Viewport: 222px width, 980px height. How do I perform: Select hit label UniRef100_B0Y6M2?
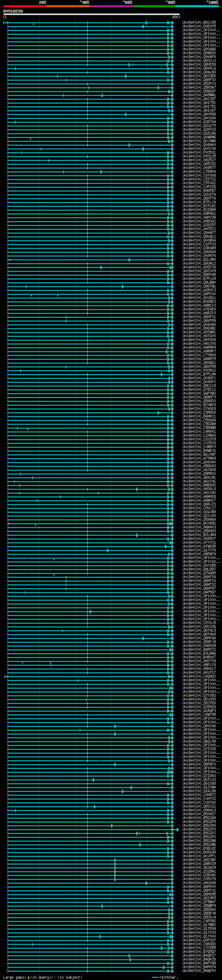click(x=199, y=524)
